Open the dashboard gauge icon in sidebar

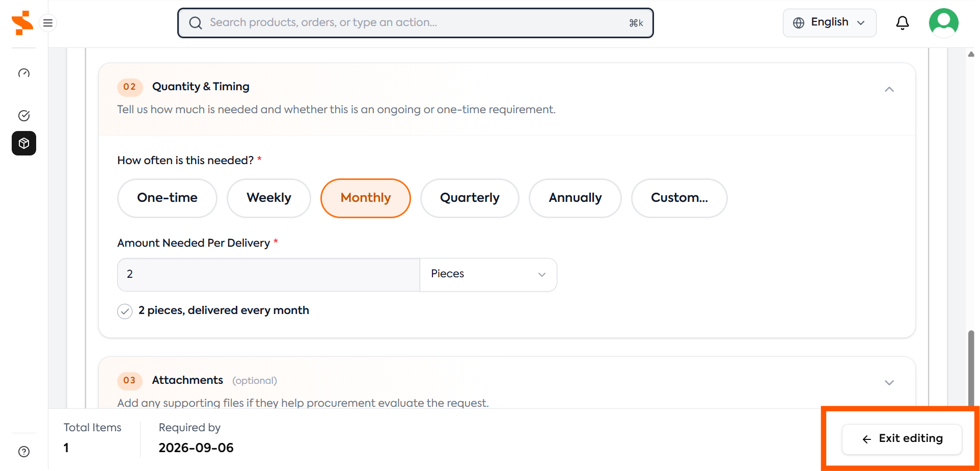24,73
